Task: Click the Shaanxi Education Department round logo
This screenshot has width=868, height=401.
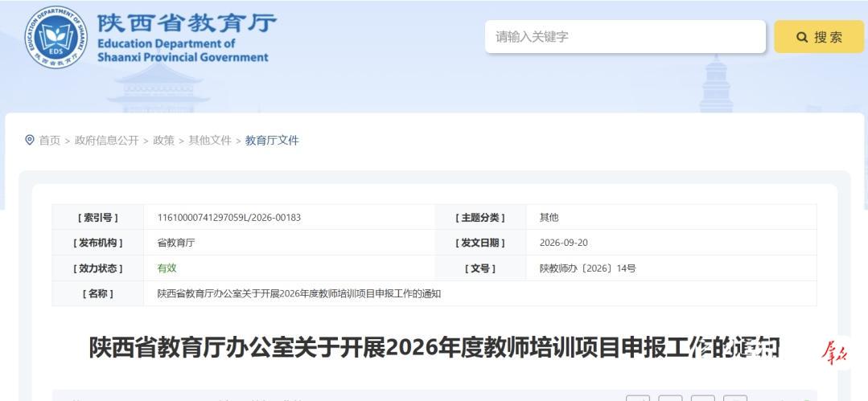Action: (x=56, y=37)
